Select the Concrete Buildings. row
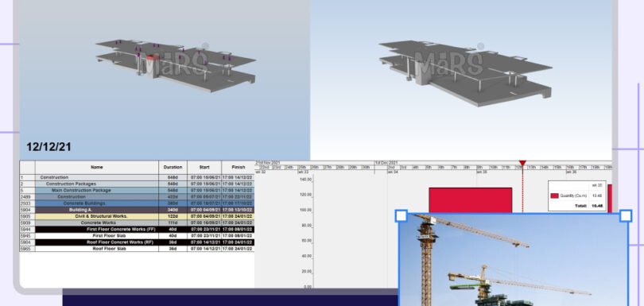Screen dimensions: 644x306 point(138,203)
